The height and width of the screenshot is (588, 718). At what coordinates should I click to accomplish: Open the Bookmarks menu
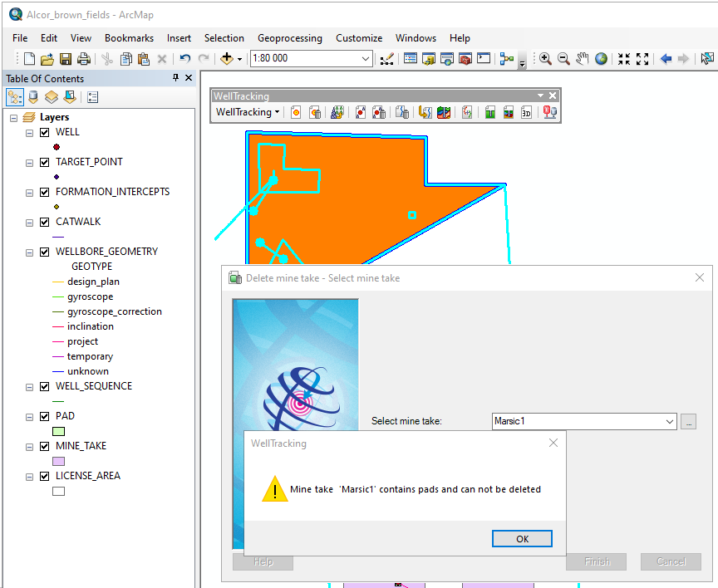[x=129, y=38]
